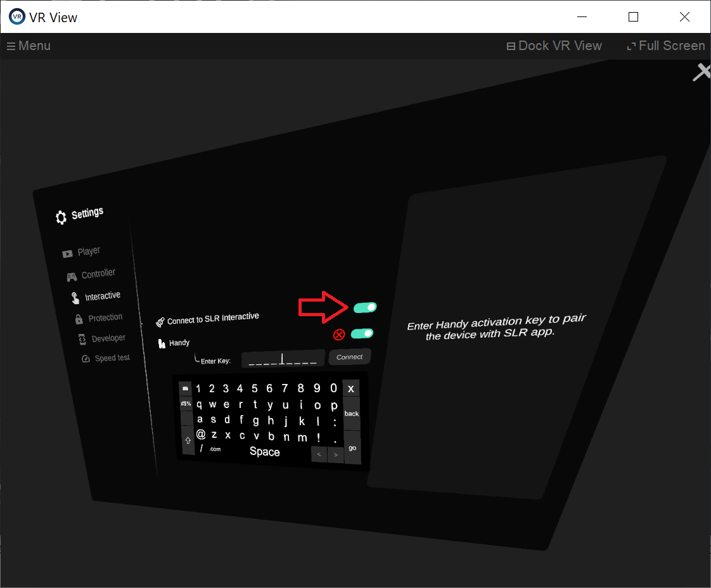Switch VR View to Full Screen
The image size is (711, 588).
pos(665,46)
